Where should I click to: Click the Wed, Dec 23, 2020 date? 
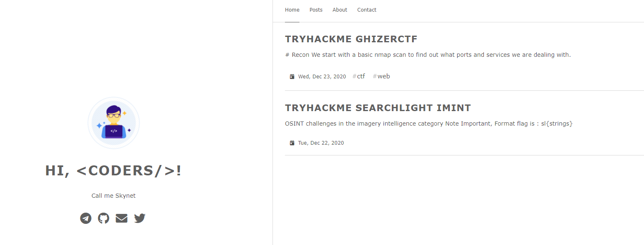(x=322, y=77)
